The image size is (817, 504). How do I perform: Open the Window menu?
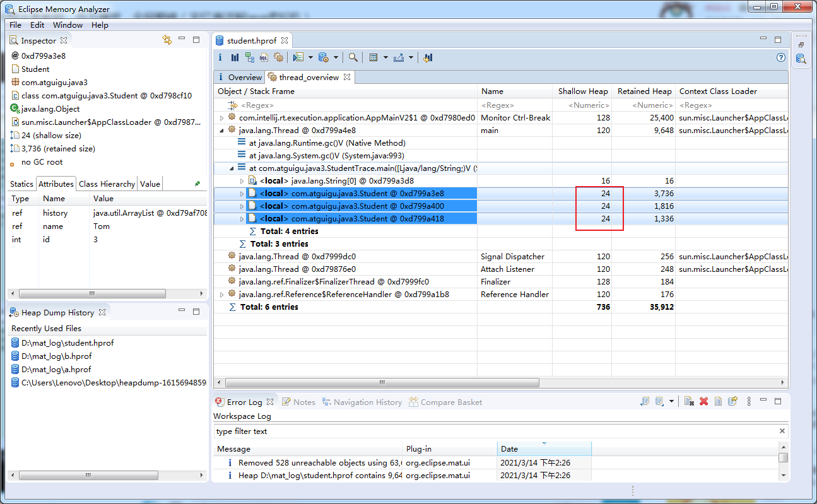click(x=68, y=25)
